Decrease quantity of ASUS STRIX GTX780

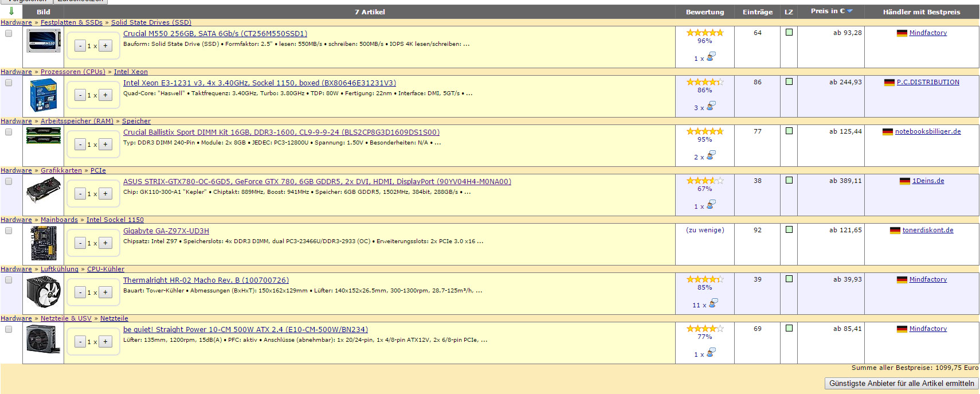tap(80, 194)
